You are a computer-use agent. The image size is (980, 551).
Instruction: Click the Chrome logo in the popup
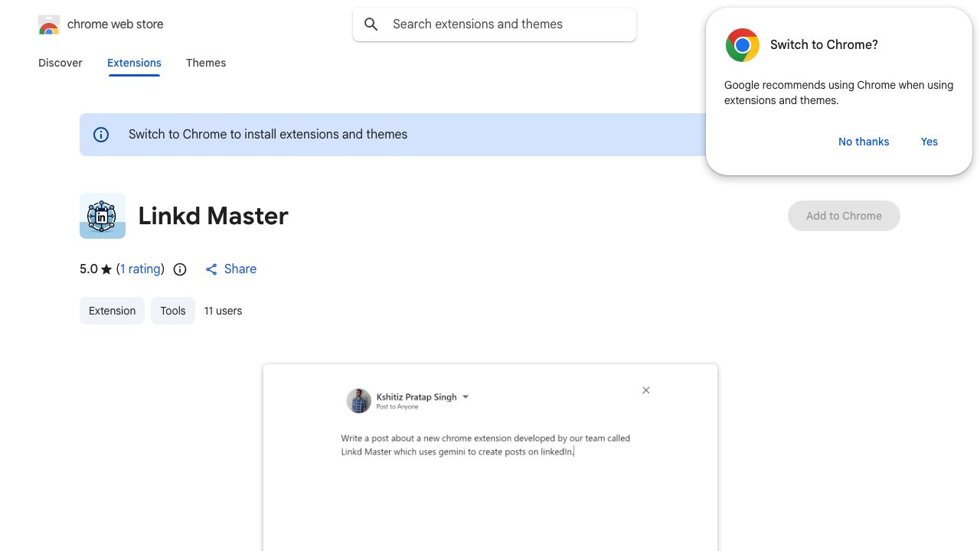(743, 45)
